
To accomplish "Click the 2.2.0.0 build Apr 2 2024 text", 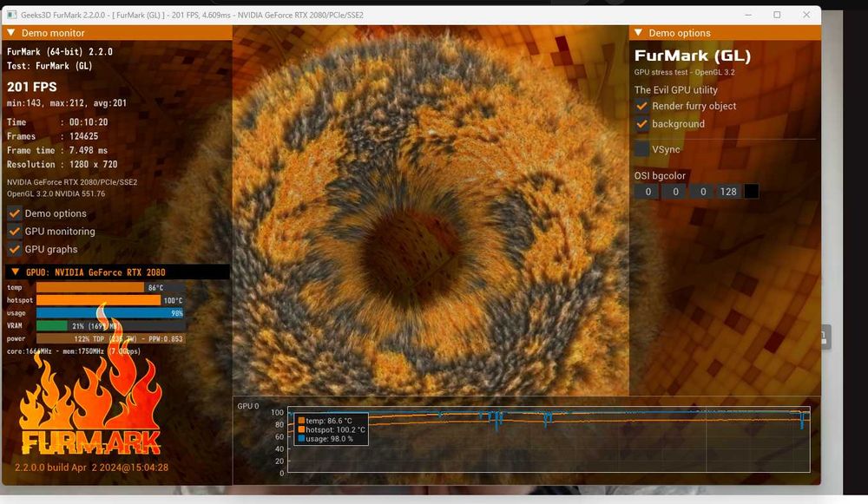I will point(91,468).
